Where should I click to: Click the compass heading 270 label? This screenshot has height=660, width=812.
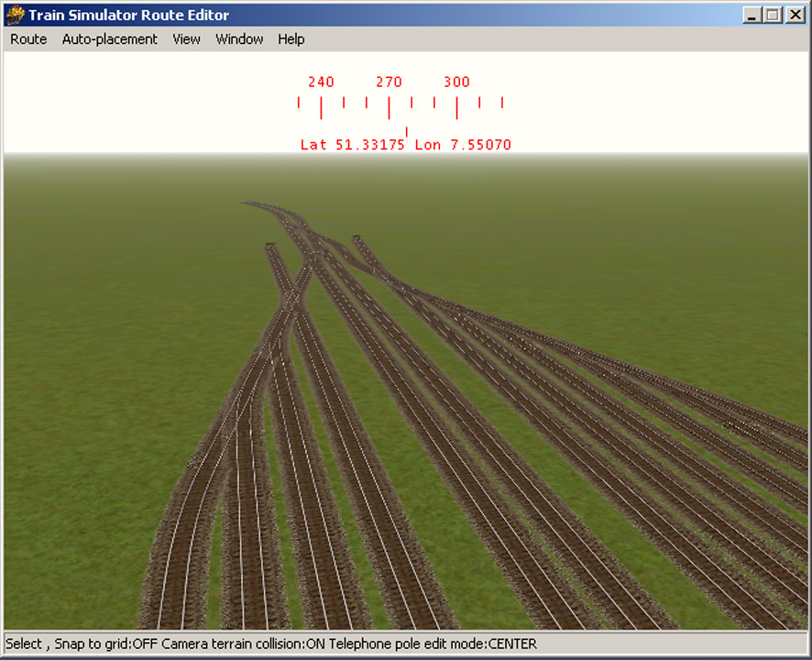(389, 82)
